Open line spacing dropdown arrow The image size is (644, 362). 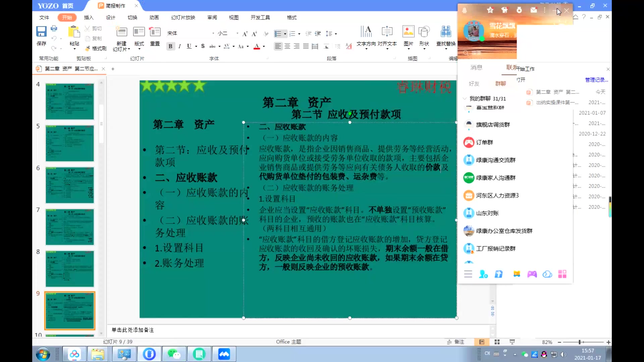click(336, 34)
